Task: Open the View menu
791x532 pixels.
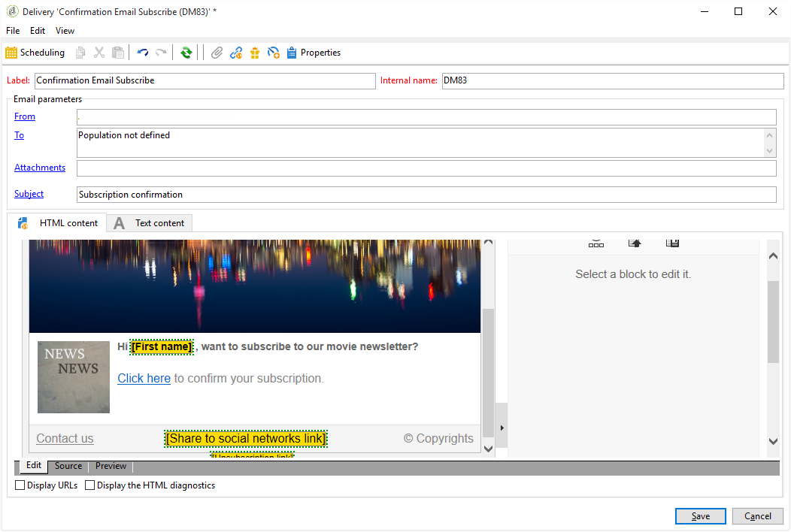Action: point(65,31)
